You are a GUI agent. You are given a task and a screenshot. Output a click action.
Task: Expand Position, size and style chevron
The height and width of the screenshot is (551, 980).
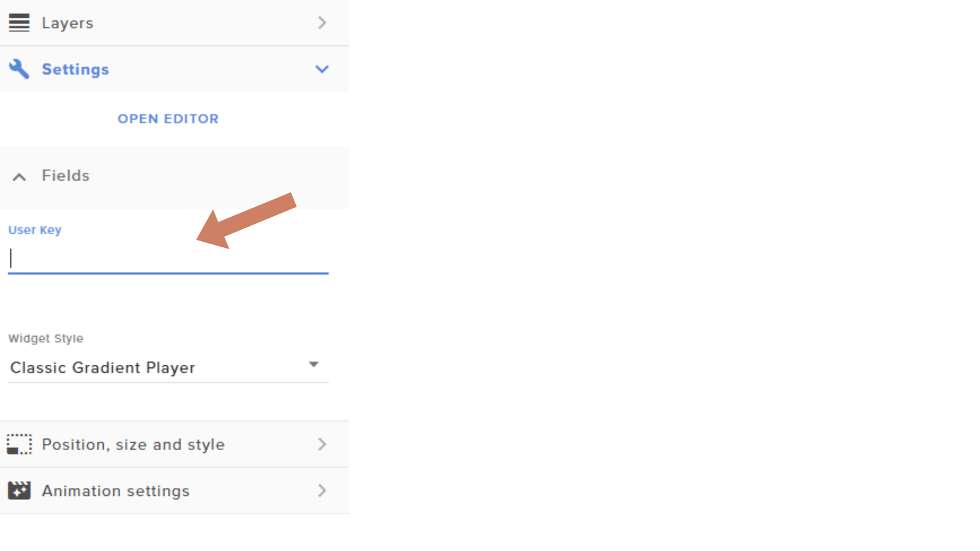tap(322, 444)
